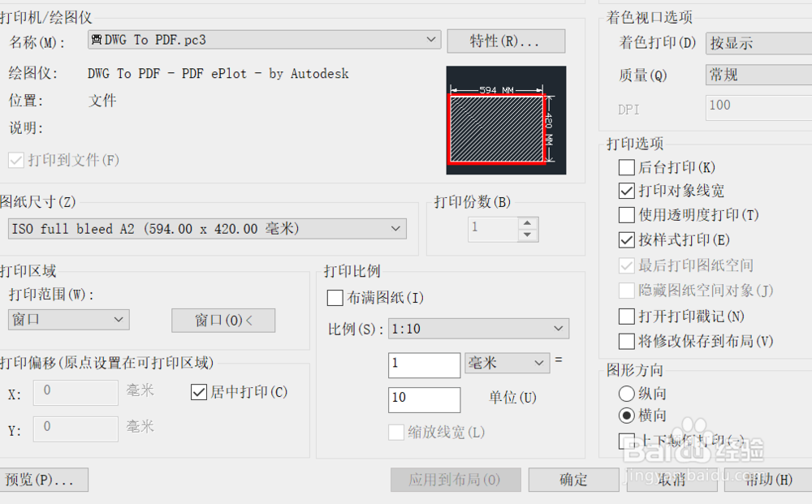Open the 毫米 units dropdown
Screen dimensions: 812x504
click(507, 363)
